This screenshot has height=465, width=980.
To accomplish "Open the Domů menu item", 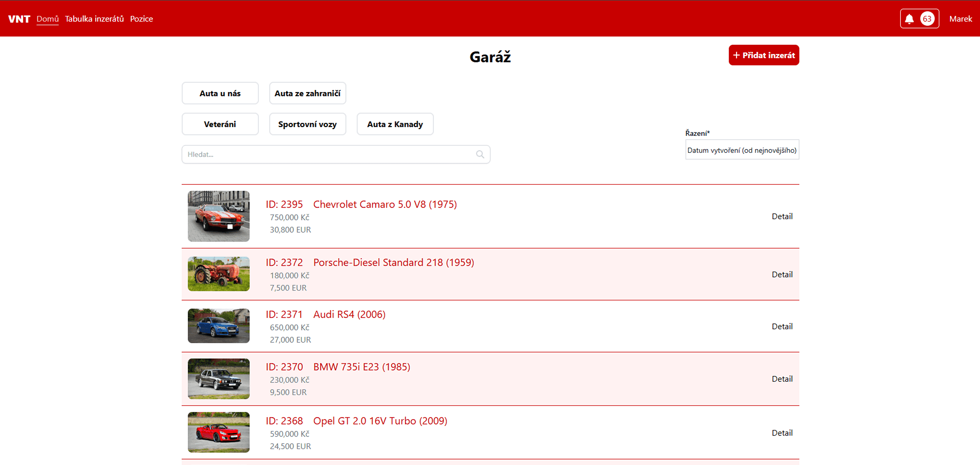I will (x=47, y=19).
